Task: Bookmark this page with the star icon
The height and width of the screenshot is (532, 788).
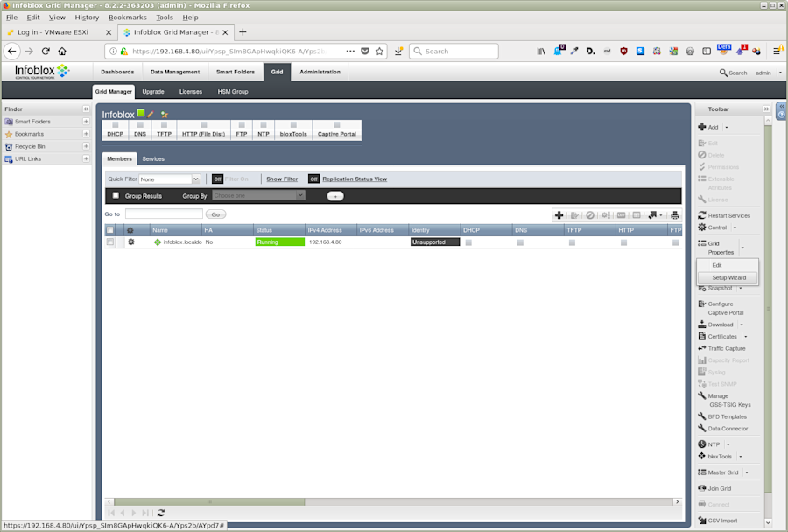Action: [379, 52]
